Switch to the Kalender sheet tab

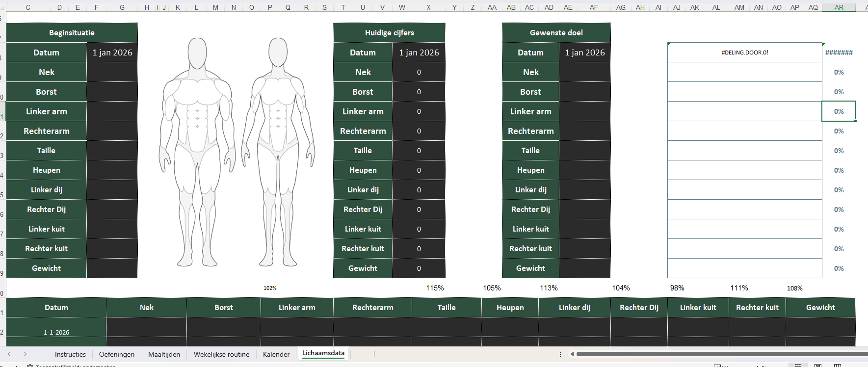pos(276,354)
